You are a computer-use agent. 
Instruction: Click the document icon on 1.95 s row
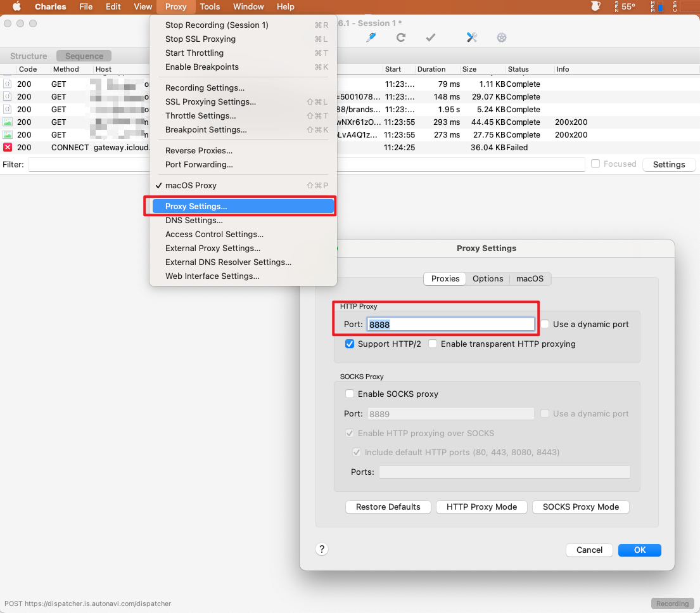tap(7, 110)
